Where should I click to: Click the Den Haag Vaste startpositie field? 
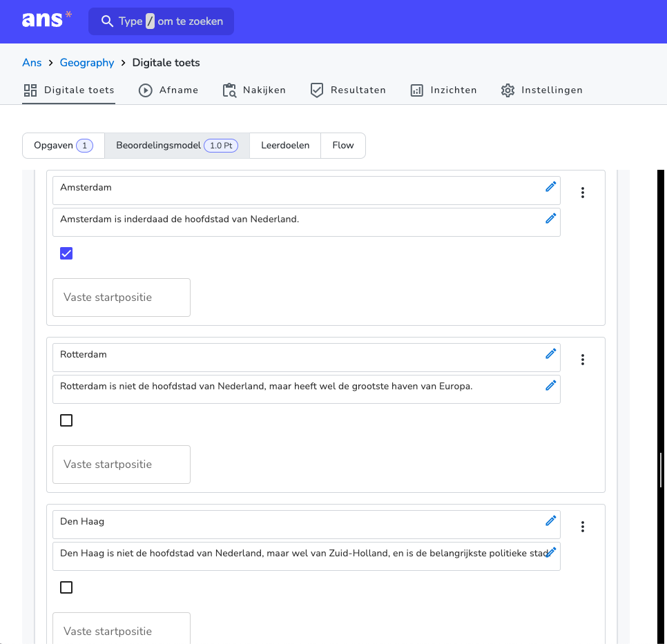click(122, 628)
